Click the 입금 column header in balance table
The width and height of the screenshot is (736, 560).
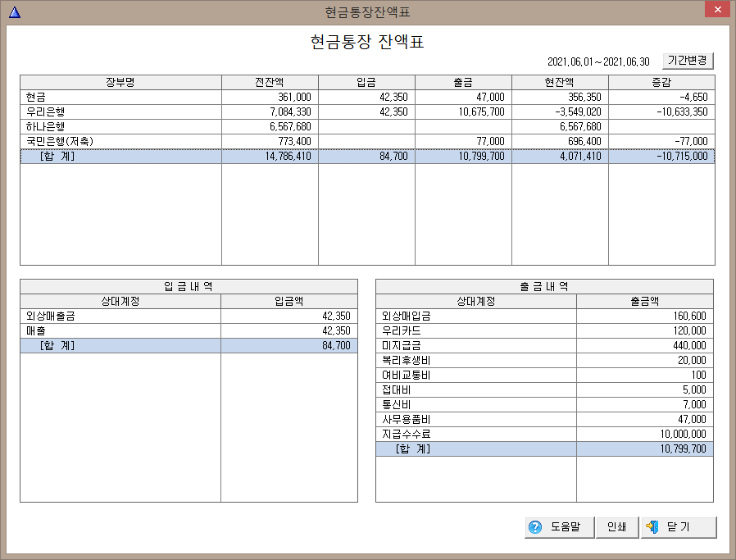366,82
